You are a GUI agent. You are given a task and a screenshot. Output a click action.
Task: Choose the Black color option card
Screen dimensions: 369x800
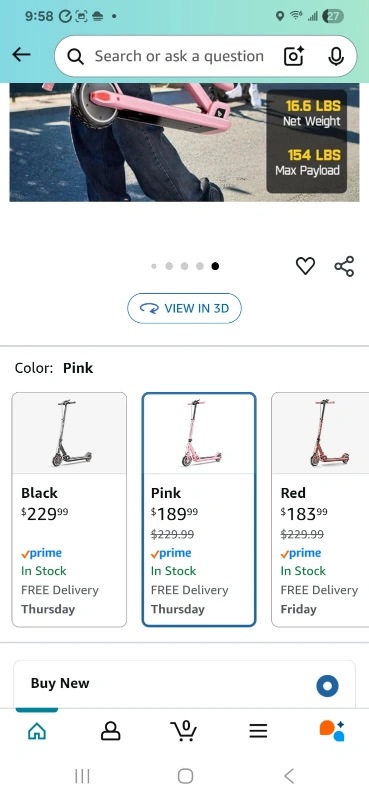69,509
